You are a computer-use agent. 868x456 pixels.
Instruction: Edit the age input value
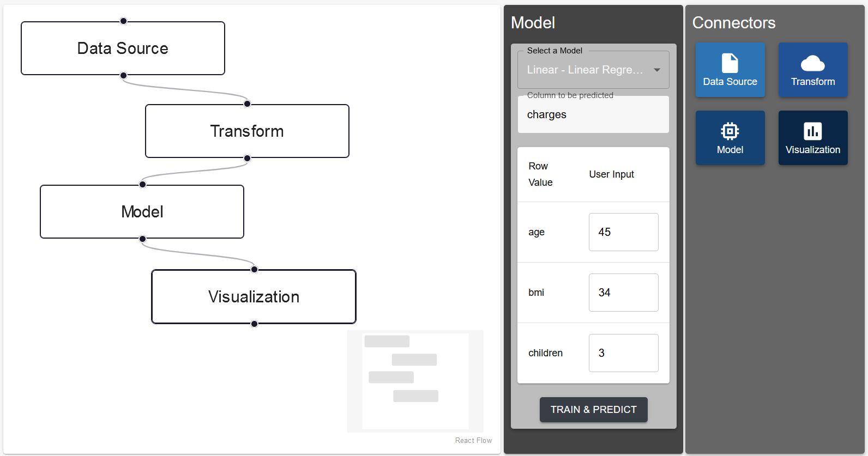pyautogui.click(x=623, y=232)
